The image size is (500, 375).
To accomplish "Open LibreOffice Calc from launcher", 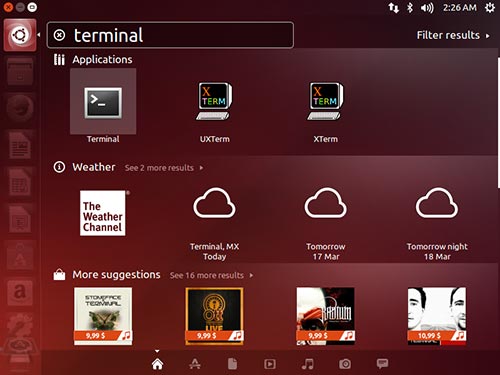I will 20,182.
